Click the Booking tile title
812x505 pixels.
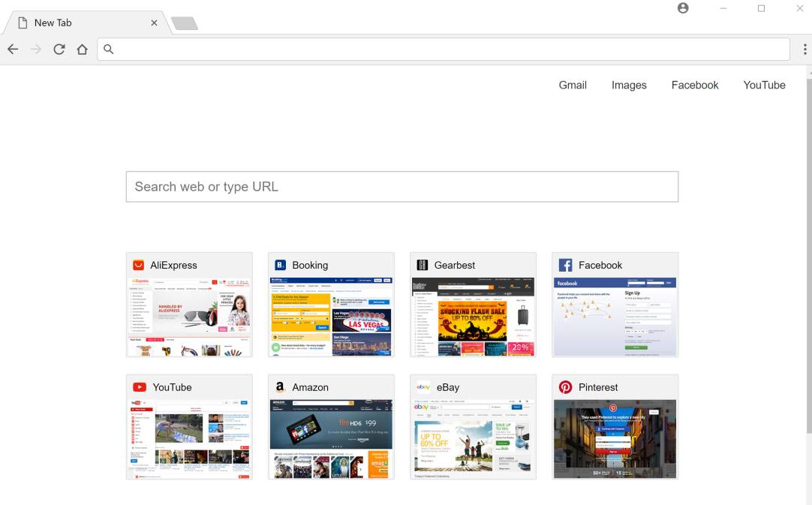coord(310,265)
